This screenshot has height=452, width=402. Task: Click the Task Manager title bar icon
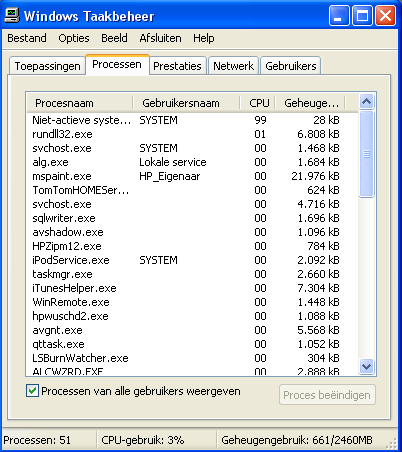click(12, 16)
